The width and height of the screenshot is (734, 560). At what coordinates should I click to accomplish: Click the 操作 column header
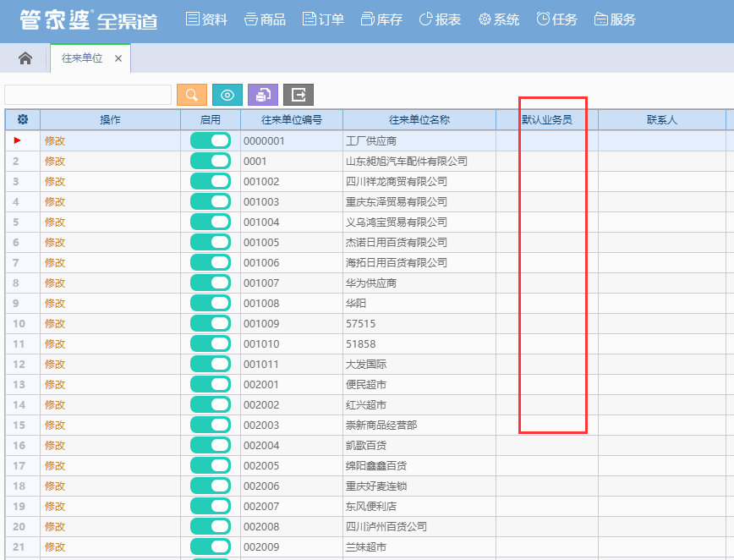(111, 120)
